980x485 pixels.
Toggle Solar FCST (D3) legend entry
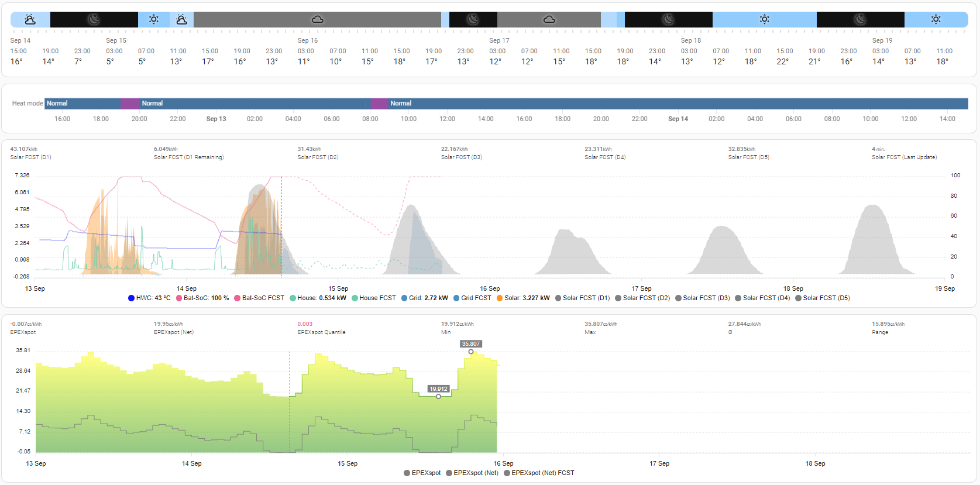[x=702, y=298]
